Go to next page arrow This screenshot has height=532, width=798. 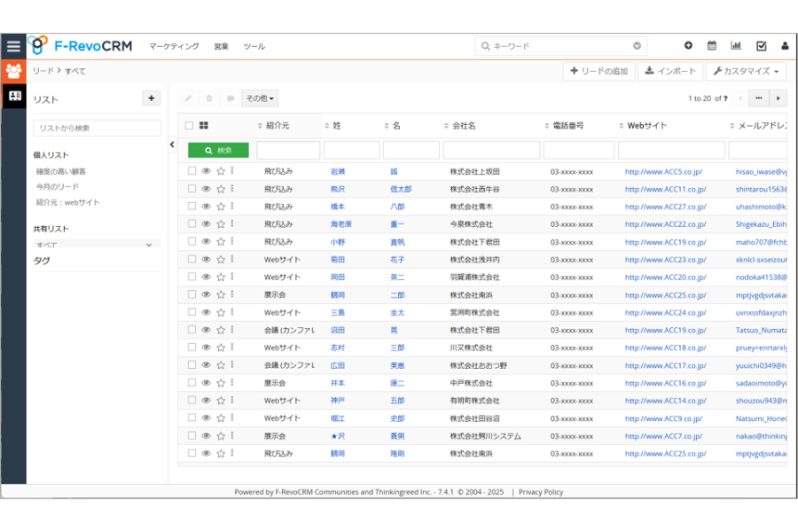[x=778, y=98]
